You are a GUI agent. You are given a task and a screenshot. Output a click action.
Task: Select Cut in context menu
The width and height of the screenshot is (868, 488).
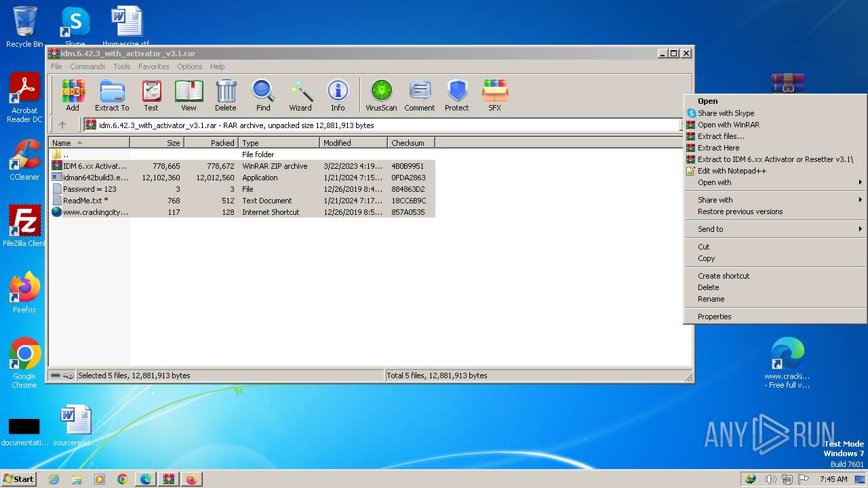775,247
